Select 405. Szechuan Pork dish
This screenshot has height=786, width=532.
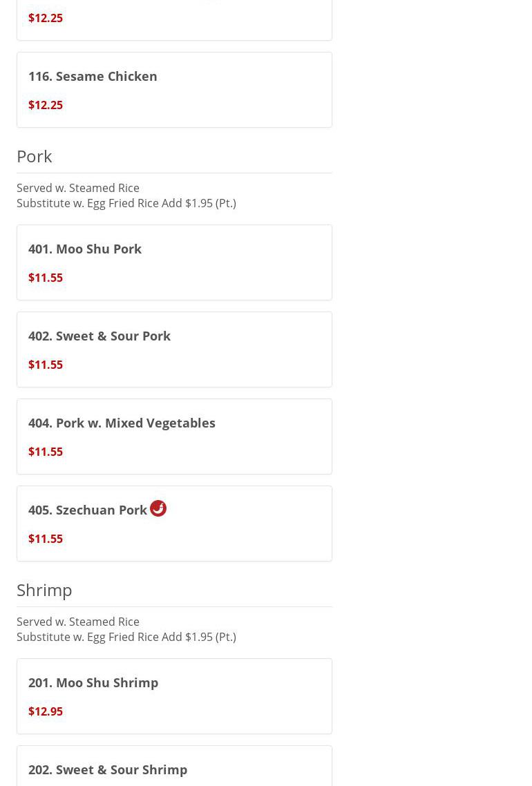pyautogui.click(x=87, y=510)
